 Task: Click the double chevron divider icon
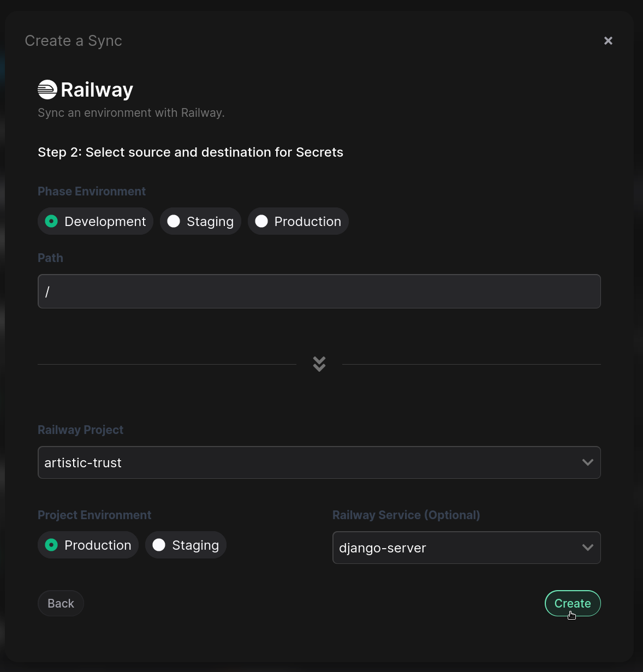point(319,364)
